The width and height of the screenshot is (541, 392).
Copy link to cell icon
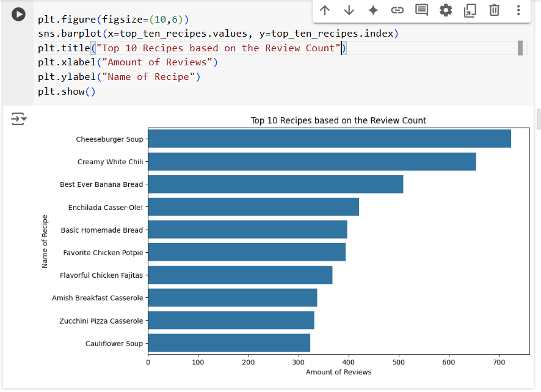(397, 10)
